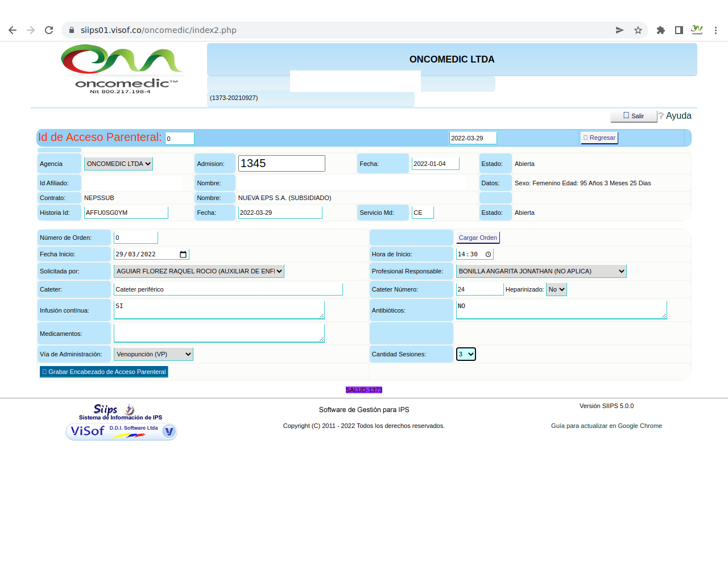The width and height of the screenshot is (728, 582).
Task: Open the clock picker in Hora de Inicio
Action: (x=488, y=255)
